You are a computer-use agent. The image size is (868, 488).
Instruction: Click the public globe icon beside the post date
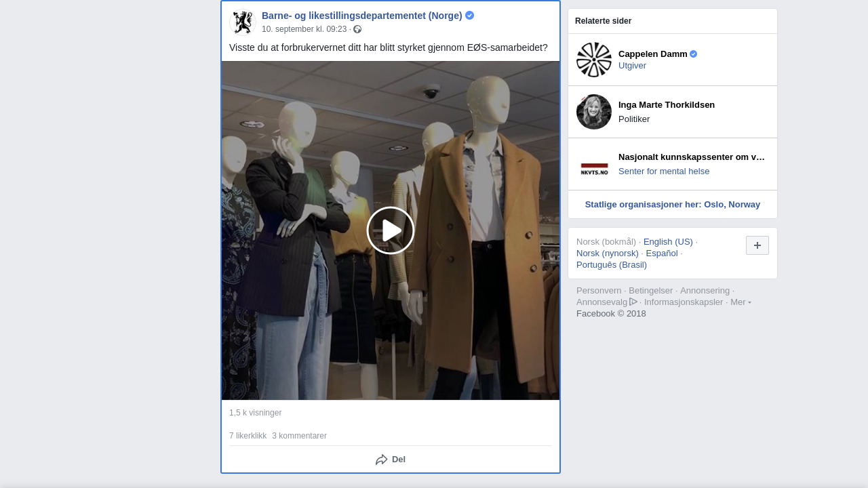(357, 29)
